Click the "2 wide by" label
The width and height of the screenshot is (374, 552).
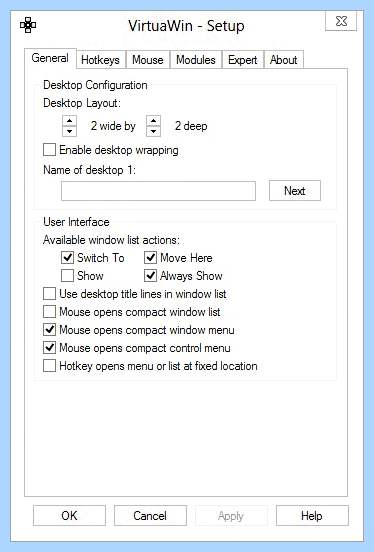click(113, 126)
